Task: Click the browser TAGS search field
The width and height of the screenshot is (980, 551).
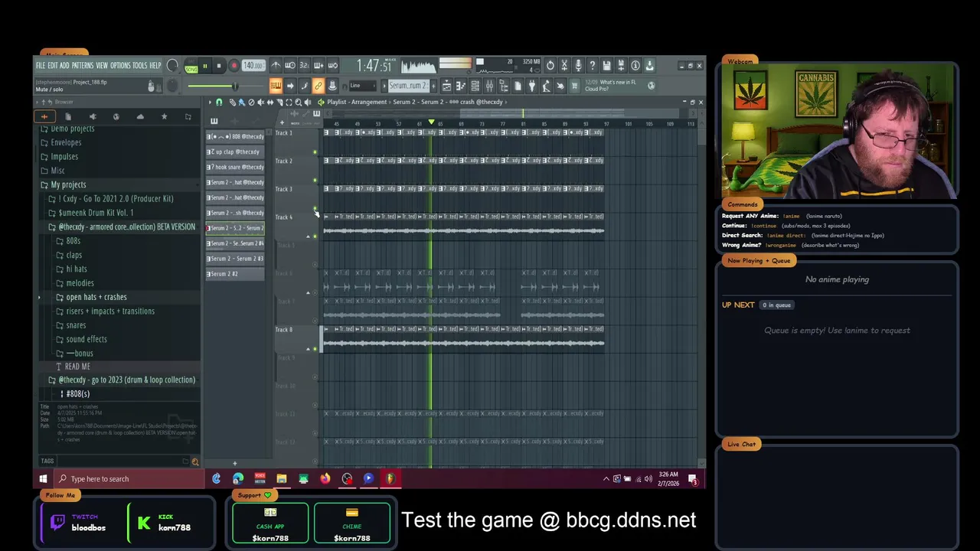Action: (119, 461)
